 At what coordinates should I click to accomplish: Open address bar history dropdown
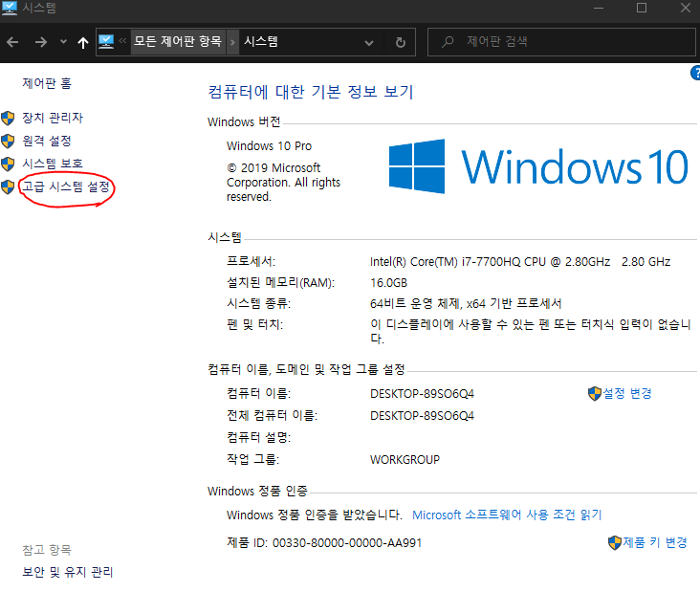(x=369, y=43)
